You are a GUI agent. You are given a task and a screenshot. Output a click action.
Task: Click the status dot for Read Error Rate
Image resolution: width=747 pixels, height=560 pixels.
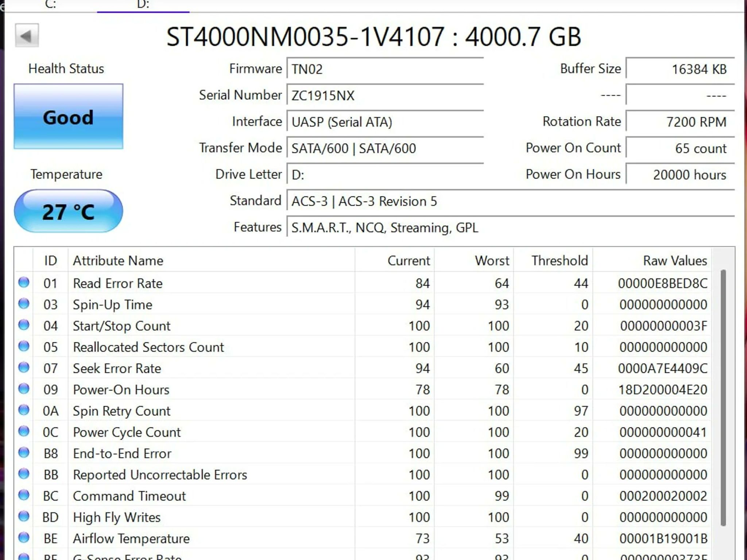click(24, 282)
